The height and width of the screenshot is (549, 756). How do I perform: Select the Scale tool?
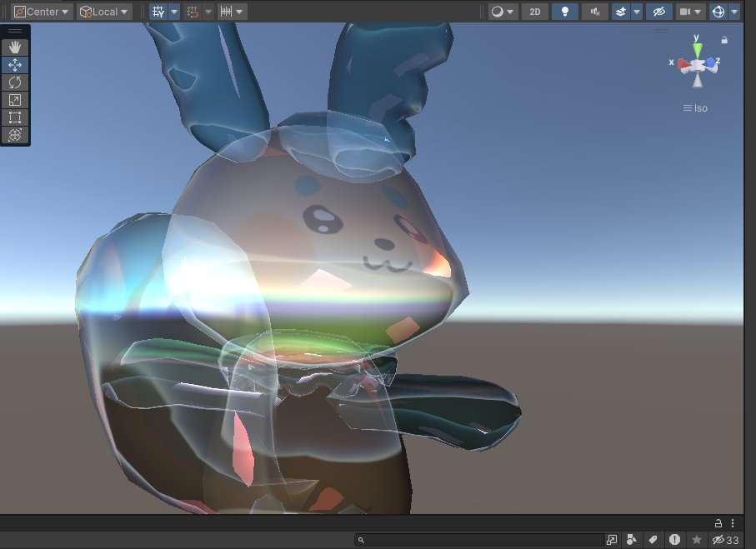pos(15,100)
